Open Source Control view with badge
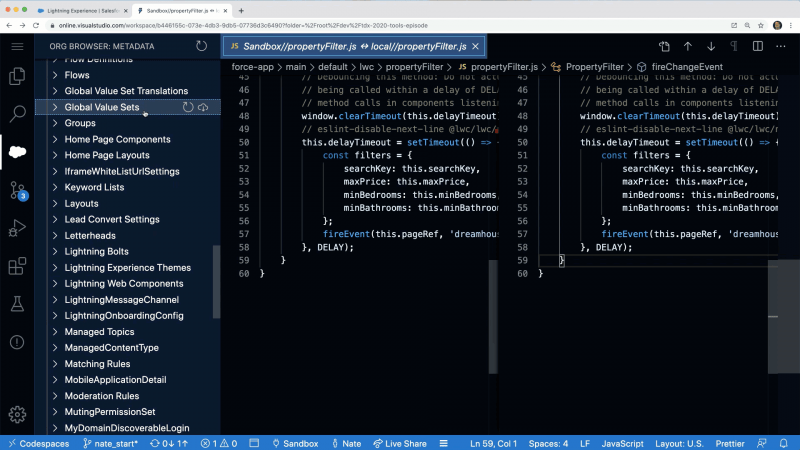 17,190
